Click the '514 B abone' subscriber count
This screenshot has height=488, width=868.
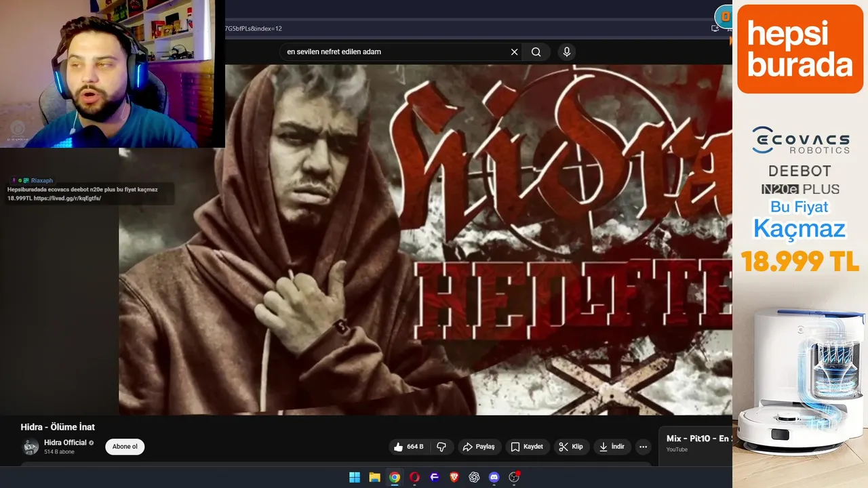[59, 452]
